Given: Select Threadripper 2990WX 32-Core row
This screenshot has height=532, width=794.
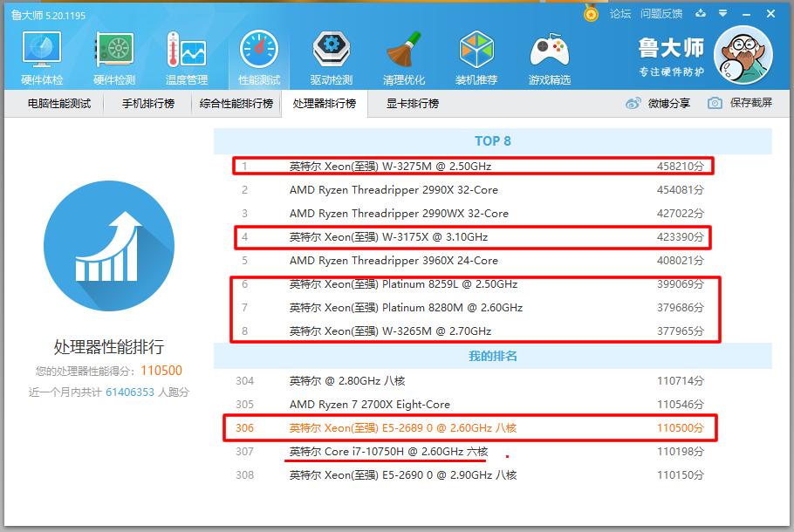Looking at the screenshot, I should click(493, 213).
